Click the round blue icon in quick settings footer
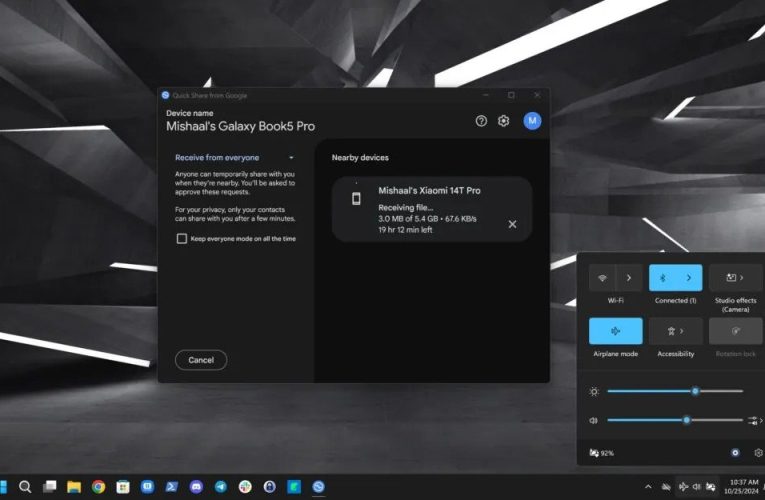 735,453
